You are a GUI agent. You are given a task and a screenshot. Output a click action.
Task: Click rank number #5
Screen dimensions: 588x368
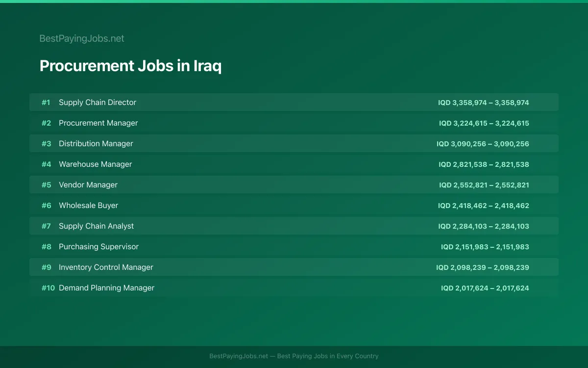point(46,185)
